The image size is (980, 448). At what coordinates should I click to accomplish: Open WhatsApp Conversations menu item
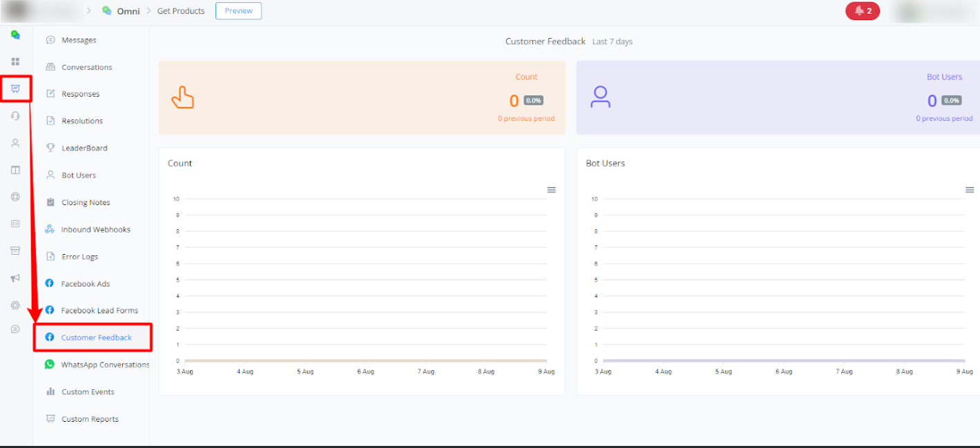click(105, 364)
